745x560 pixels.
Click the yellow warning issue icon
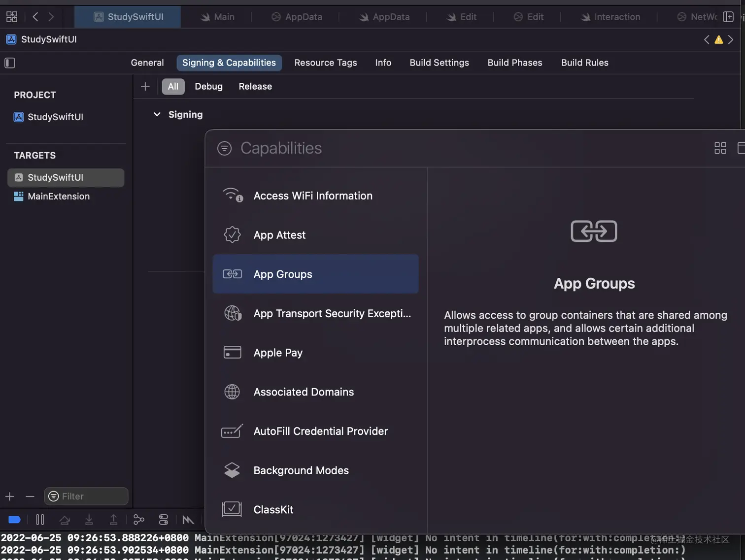(x=719, y=40)
